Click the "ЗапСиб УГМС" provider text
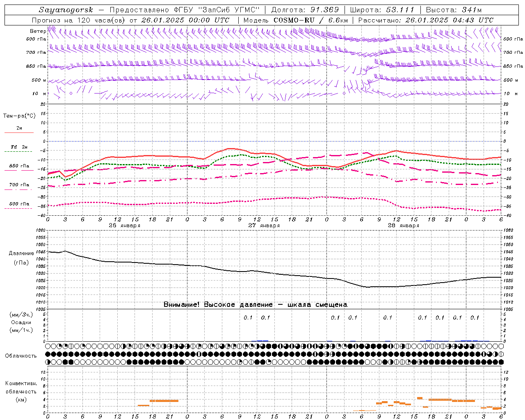Viewport: 525px width, 420px height. coord(229,10)
